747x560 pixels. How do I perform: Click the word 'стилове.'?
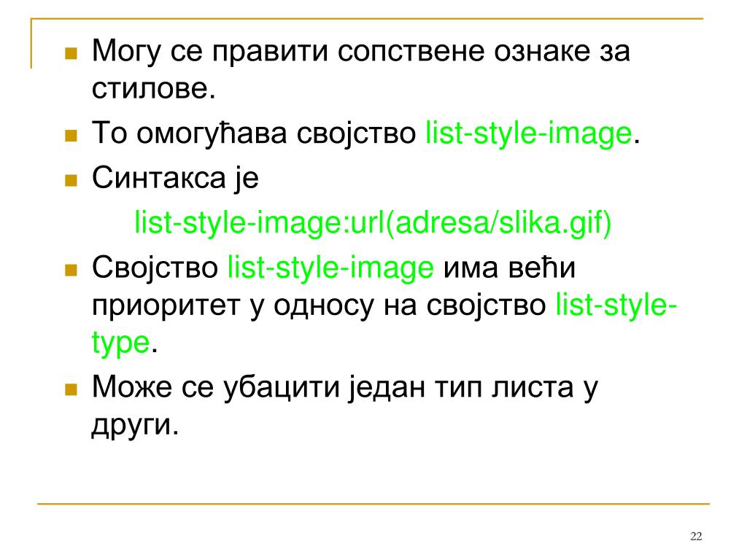(154, 88)
